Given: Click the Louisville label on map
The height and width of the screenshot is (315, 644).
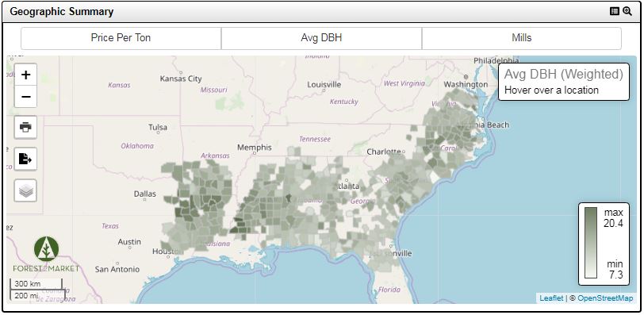Looking at the screenshot, I should pos(324,85).
